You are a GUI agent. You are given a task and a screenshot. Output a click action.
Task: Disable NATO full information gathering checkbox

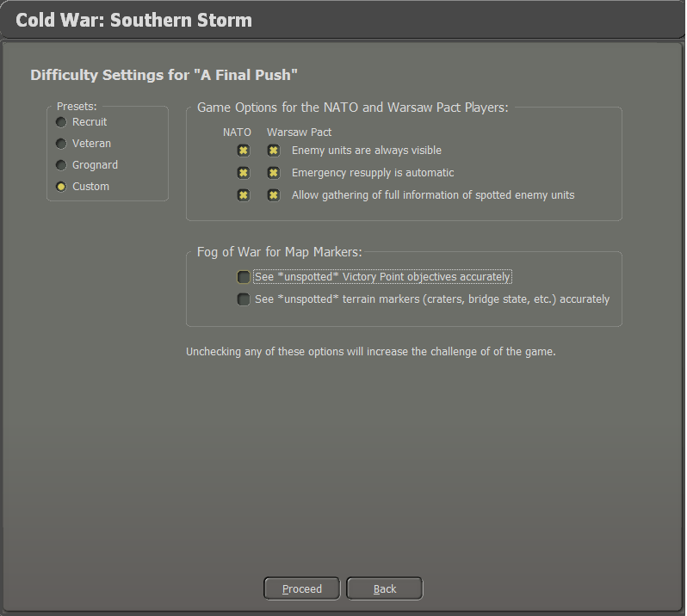tap(244, 195)
